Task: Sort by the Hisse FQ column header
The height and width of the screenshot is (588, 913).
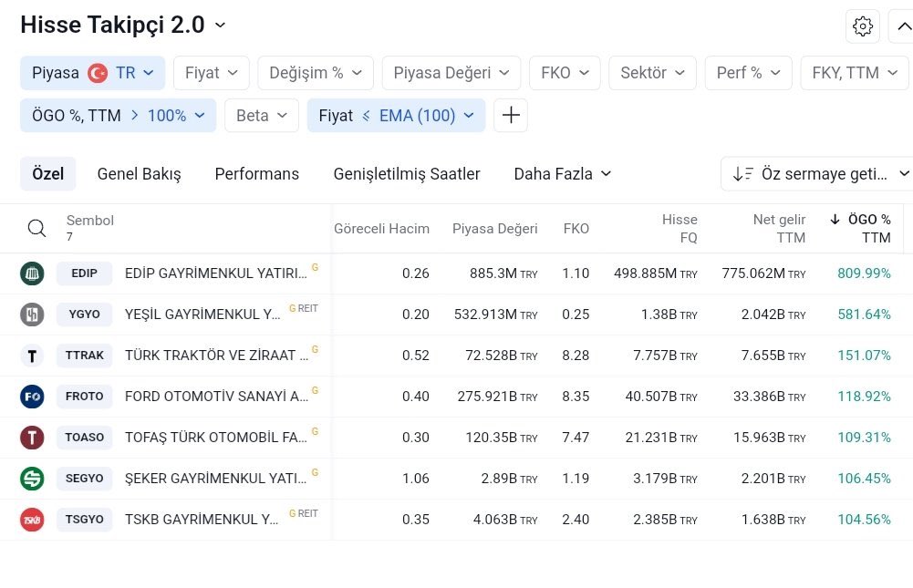Action: [x=680, y=228]
